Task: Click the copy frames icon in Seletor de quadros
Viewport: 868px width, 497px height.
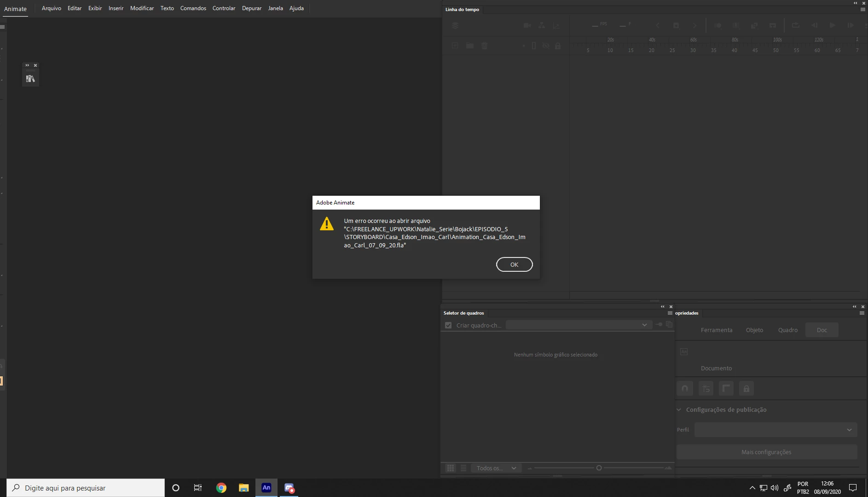Action: (669, 325)
